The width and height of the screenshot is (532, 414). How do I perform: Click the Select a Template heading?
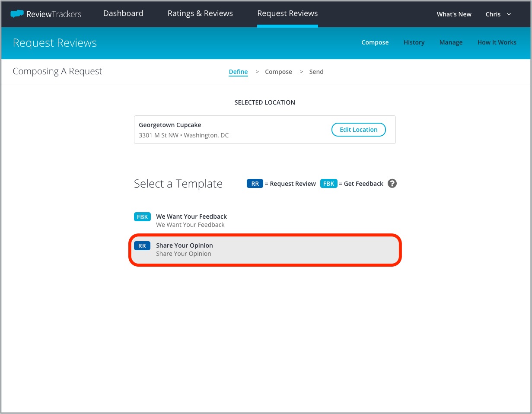[178, 184]
